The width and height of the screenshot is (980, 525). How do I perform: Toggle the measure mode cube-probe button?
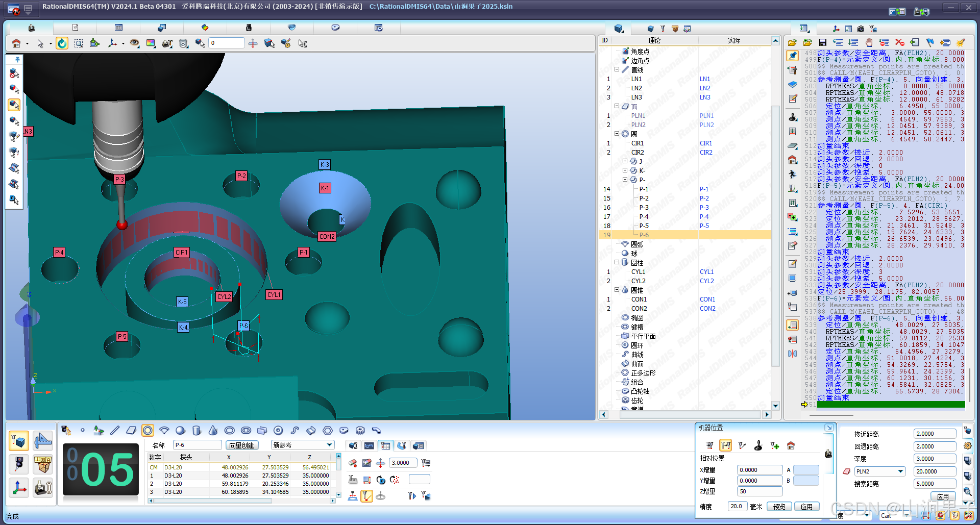point(19,440)
